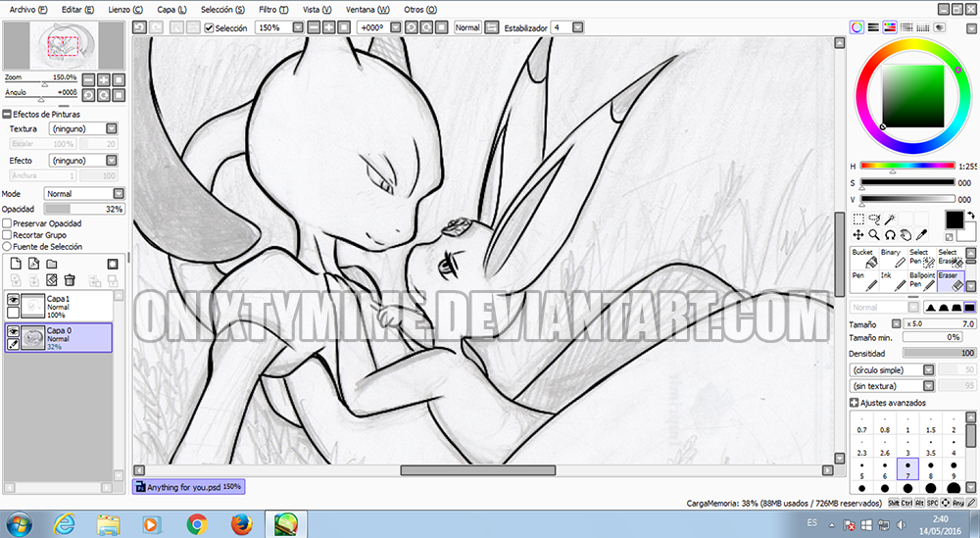Toggle the Selección checkbox
980x538 pixels.
point(210,28)
